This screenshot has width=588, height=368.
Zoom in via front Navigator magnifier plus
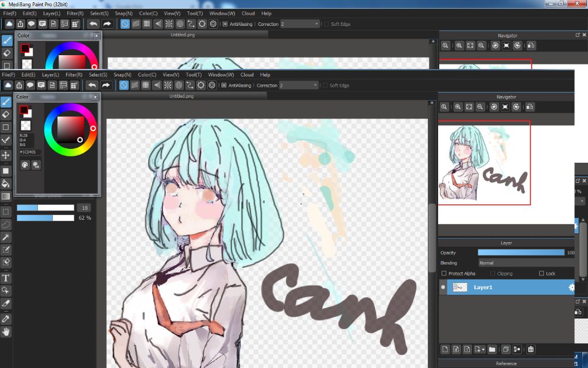pyautogui.click(x=458, y=107)
